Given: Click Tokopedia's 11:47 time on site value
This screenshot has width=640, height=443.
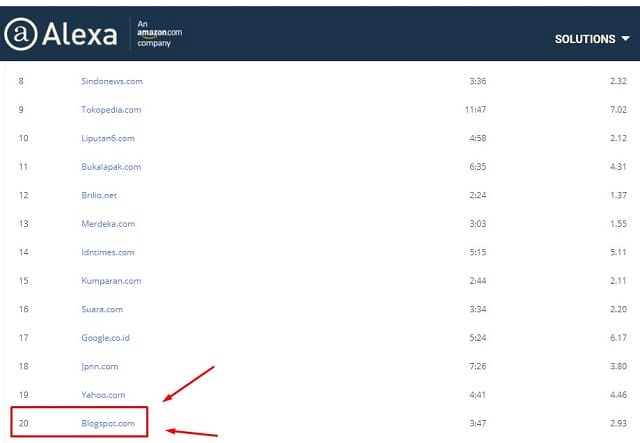Looking at the screenshot, I should tap(475, 109).
